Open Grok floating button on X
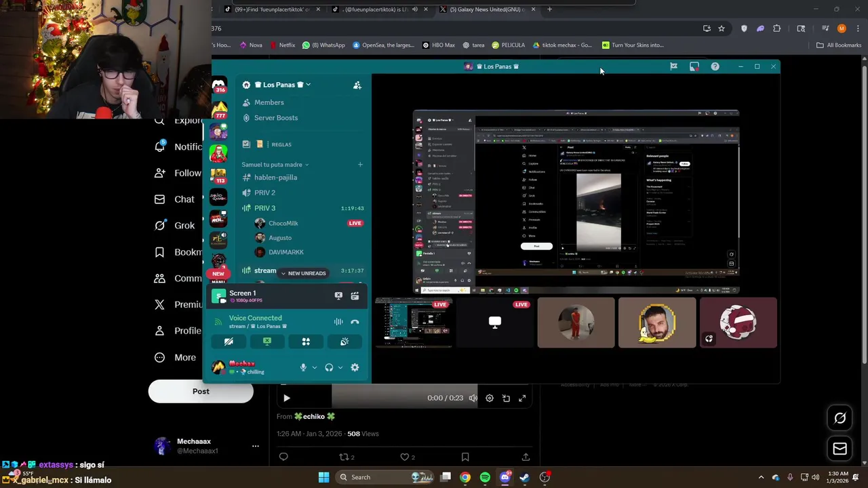Image resolution: width=868 pixels, height=488 pixels. pyautogui.click(x=840, y=418)
